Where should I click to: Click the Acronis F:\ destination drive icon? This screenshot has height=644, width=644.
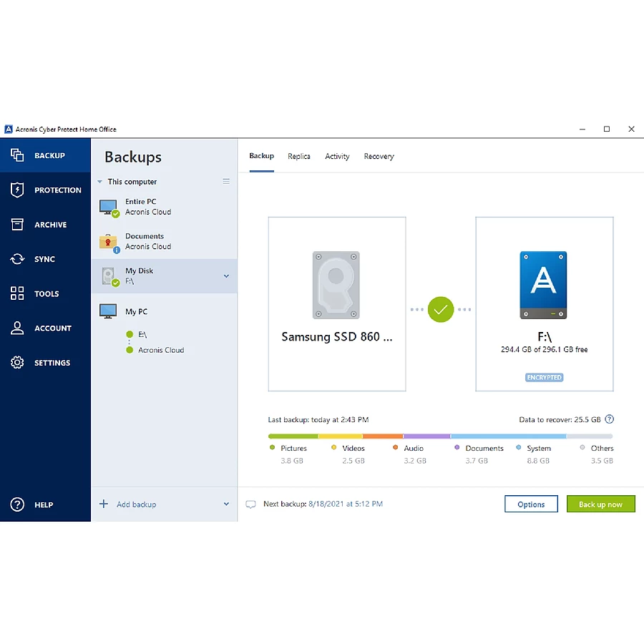[x=543, y=285]
